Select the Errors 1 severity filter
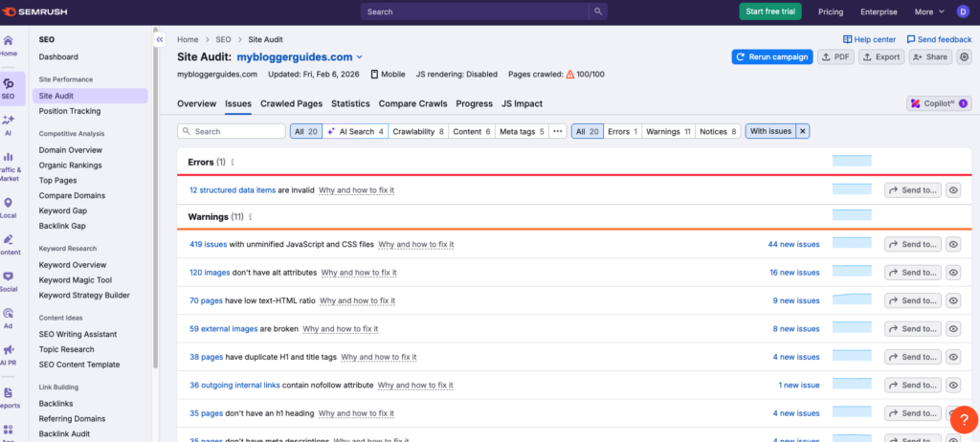The height and width of the screenshot is (442, 980). click(622, 131)
